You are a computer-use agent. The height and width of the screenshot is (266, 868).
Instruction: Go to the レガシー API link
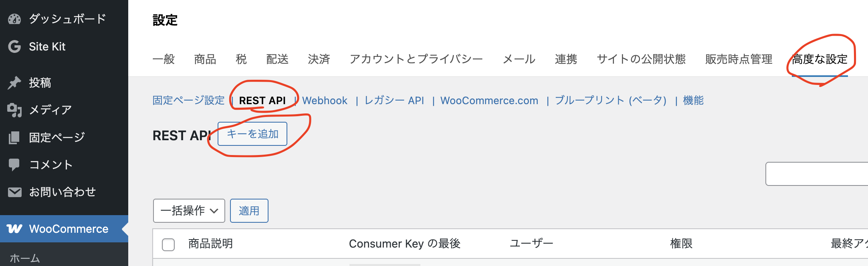coord(394,101)
